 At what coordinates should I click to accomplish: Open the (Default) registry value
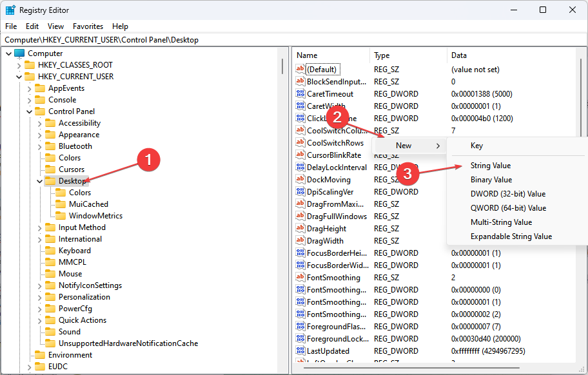click(x=326, y=69)
